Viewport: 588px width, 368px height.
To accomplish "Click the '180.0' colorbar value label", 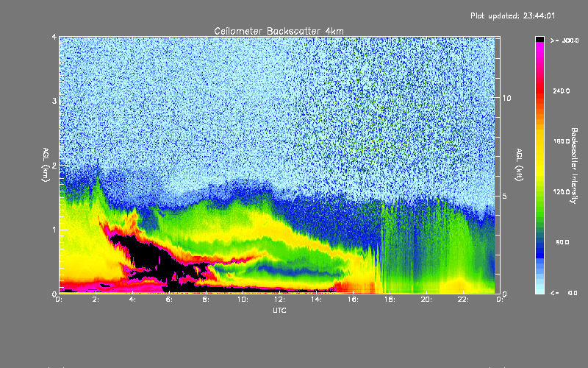I will point(562,141).
